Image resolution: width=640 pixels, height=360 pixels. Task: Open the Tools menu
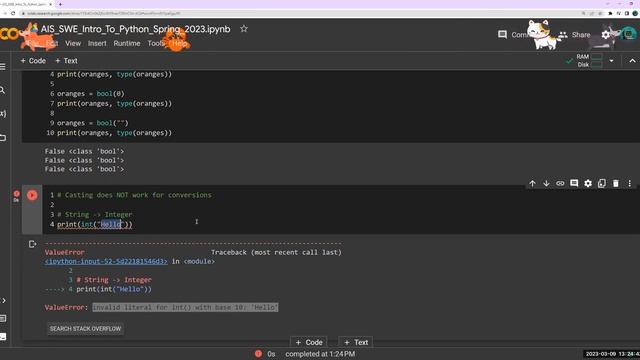(x=156, y=43)
